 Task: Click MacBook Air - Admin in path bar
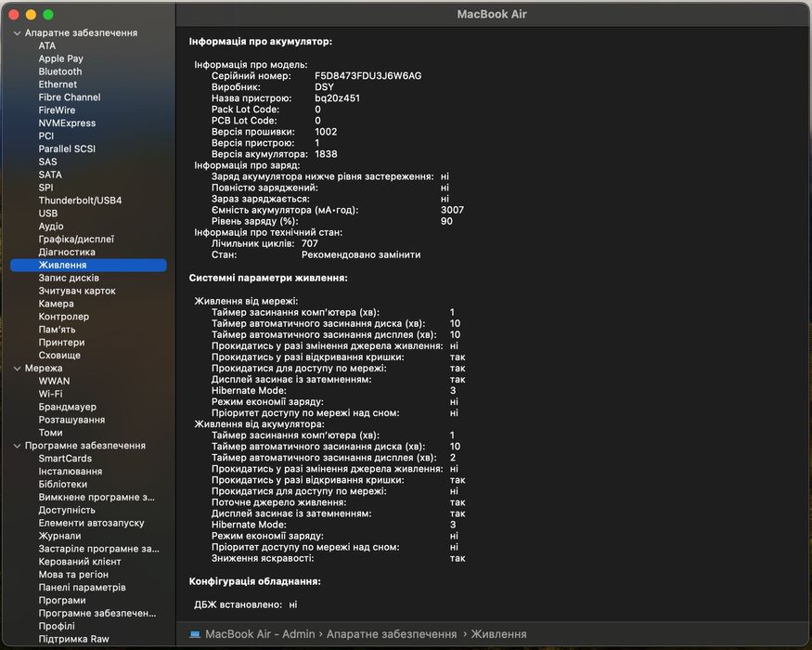point(260,634)
